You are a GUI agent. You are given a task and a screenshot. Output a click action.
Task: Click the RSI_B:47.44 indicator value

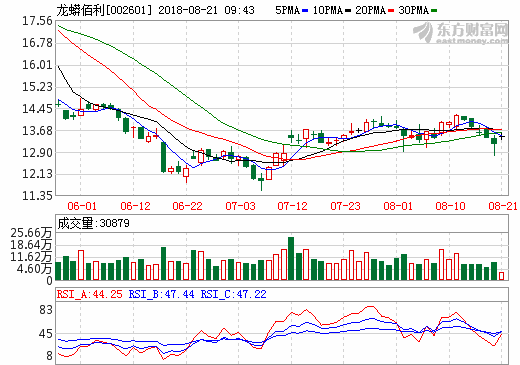pos(162,294)
